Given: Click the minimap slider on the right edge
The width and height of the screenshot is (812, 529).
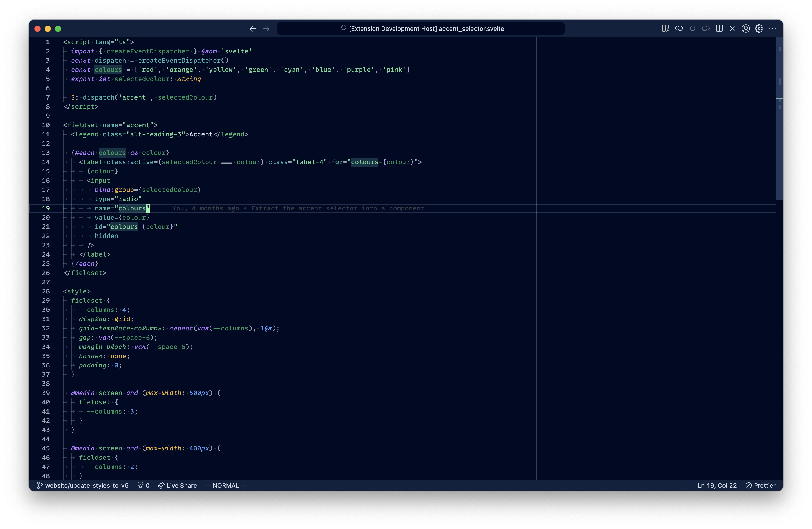Looking at the screenshot, I should [779, 118].
